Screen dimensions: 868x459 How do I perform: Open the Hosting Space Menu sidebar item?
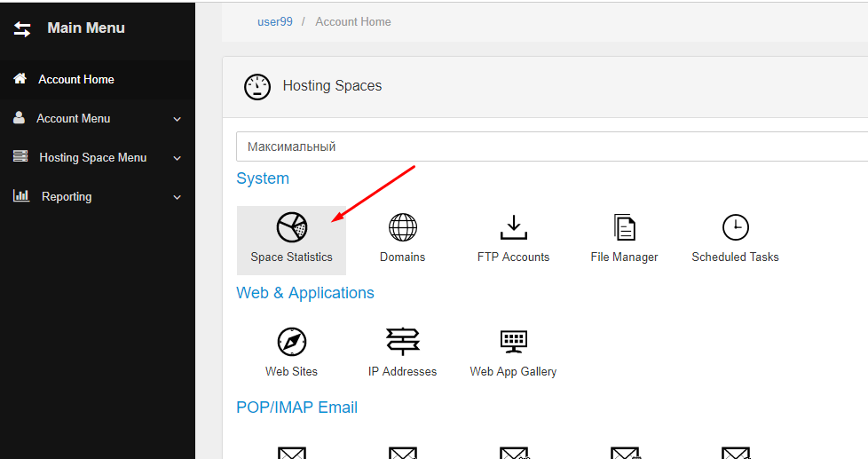98,158
